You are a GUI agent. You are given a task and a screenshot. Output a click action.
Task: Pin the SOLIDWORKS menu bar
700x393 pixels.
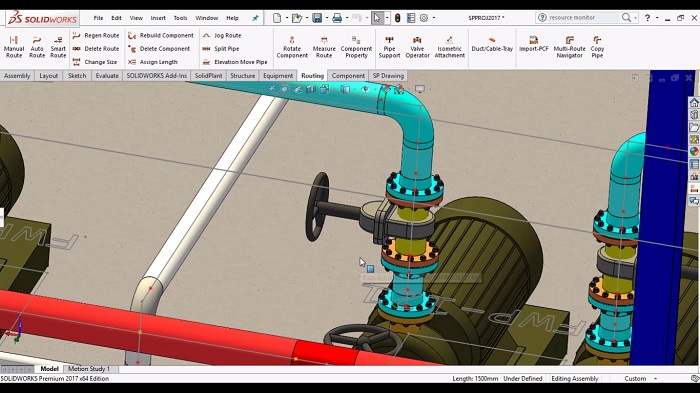(255, 18)
